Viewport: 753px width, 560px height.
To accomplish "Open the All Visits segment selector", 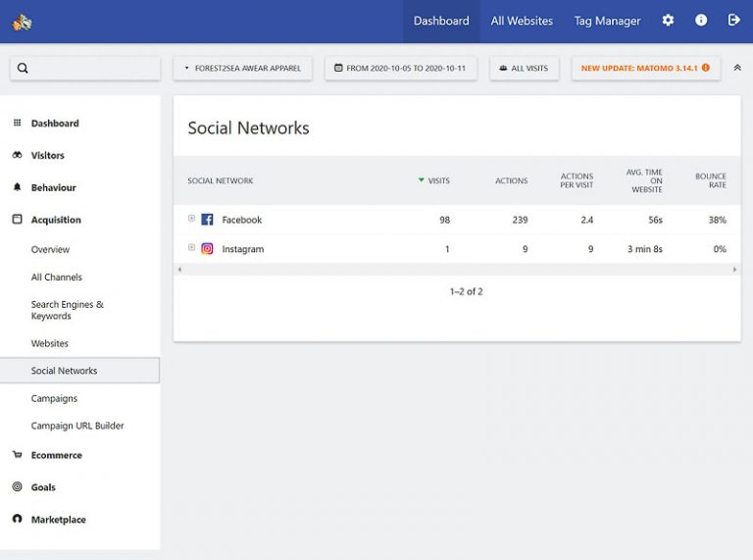I will (525, 69).
